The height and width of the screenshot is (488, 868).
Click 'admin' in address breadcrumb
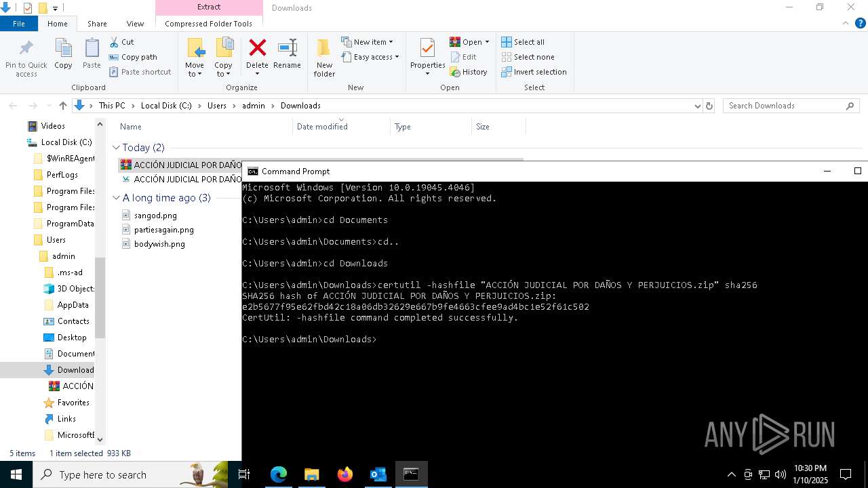(254, 106)
